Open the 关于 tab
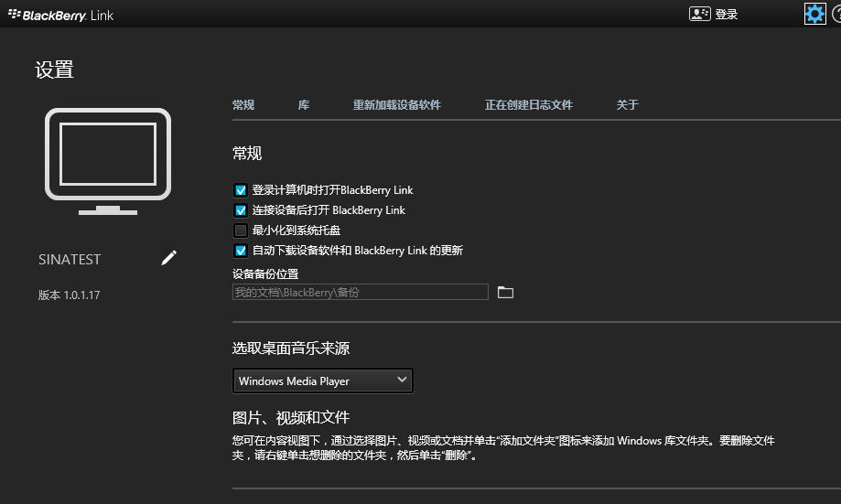 pos(627,104)
